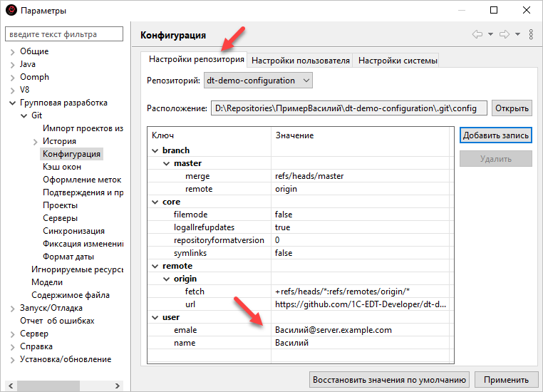
Task: Click the Удалить button
Action: point(495,159)
